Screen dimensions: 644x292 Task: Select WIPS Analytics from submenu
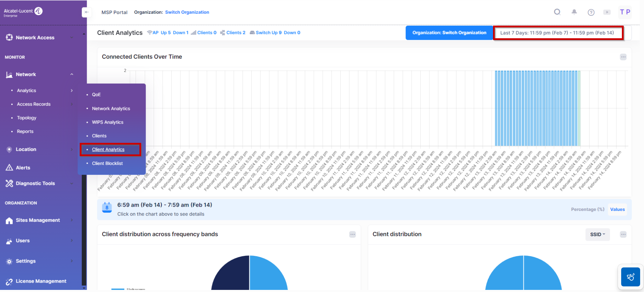107,122
